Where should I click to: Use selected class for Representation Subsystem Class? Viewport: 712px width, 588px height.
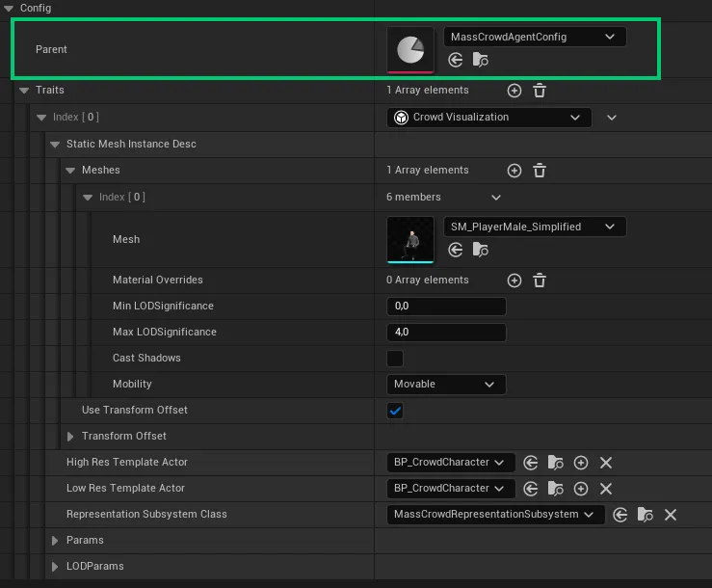620,515
